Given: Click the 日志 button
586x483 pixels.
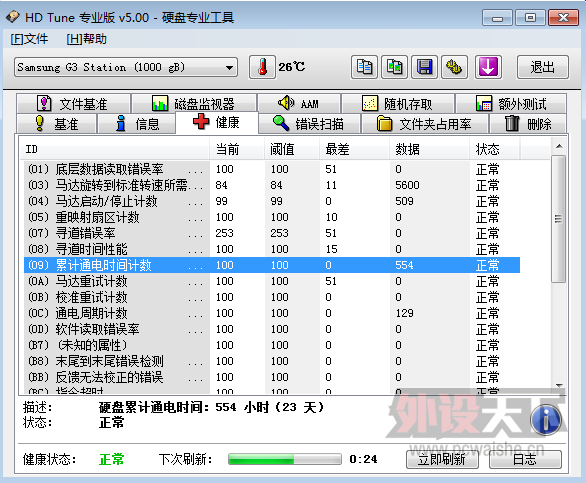Looking at the screenshot, I should click(x=525, y=459).
